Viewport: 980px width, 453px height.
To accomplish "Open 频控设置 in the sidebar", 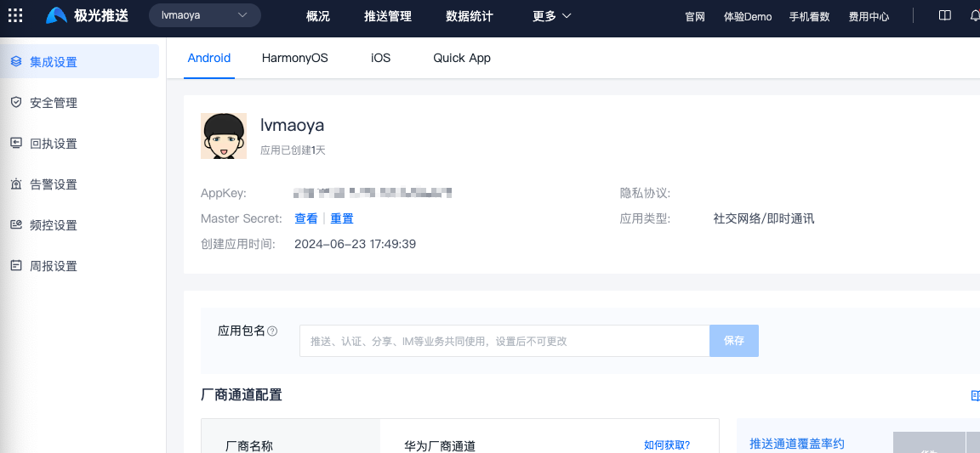I will pos(54,225).
